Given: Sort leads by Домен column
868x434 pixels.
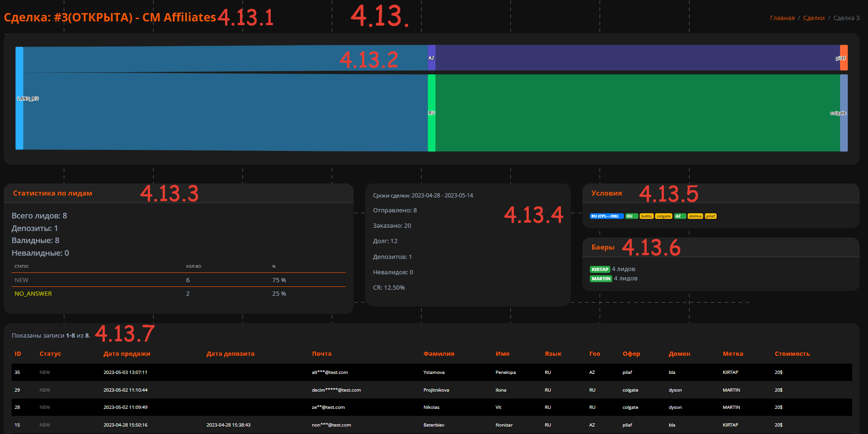Looking at the screenshot, I should [x=679, y=354].
